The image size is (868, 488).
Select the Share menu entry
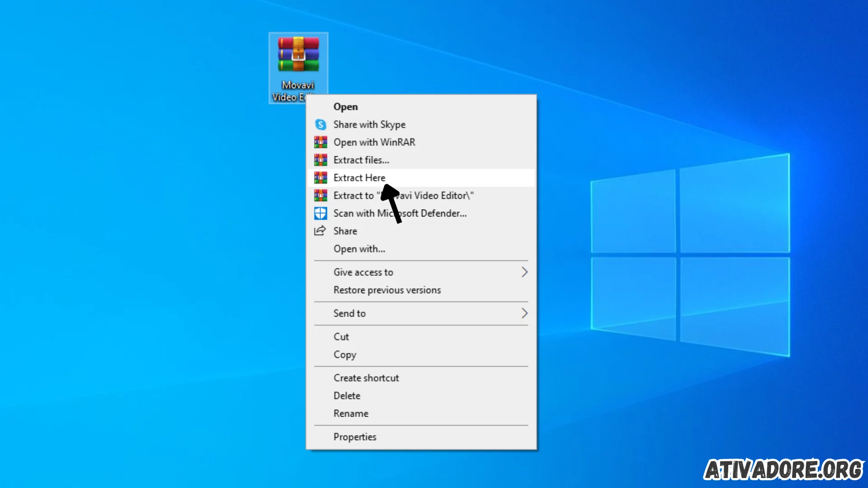[420, 231]
